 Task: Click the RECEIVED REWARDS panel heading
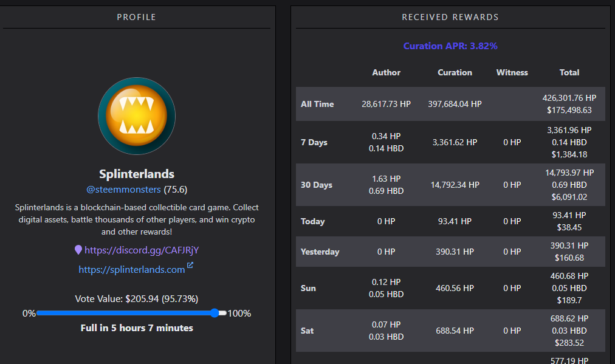[450, 17]
